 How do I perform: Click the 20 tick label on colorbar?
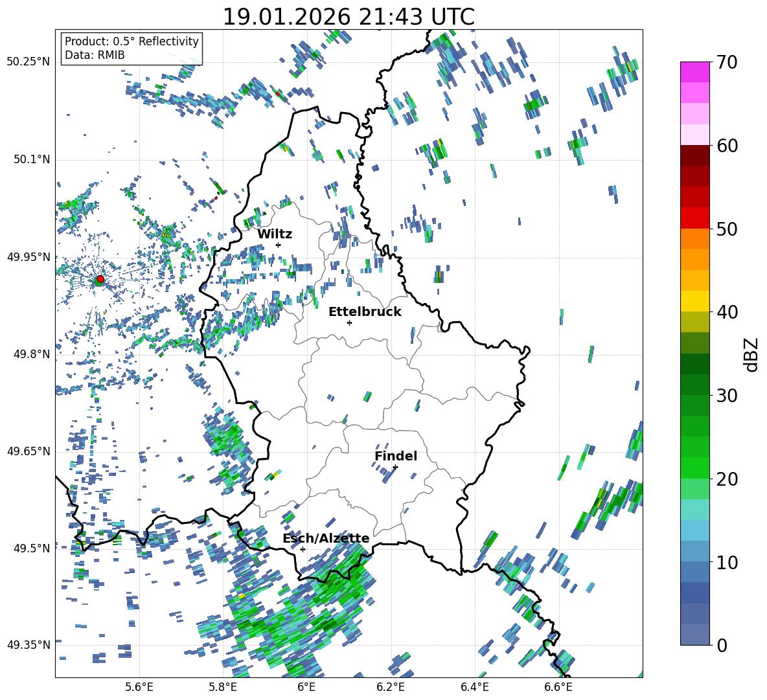pos(727,479)
